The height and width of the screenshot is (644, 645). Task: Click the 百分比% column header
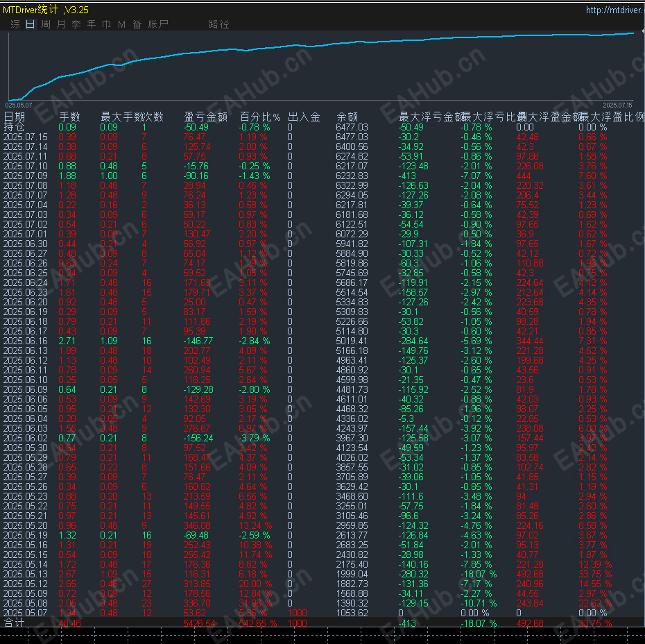coord(260,117)
